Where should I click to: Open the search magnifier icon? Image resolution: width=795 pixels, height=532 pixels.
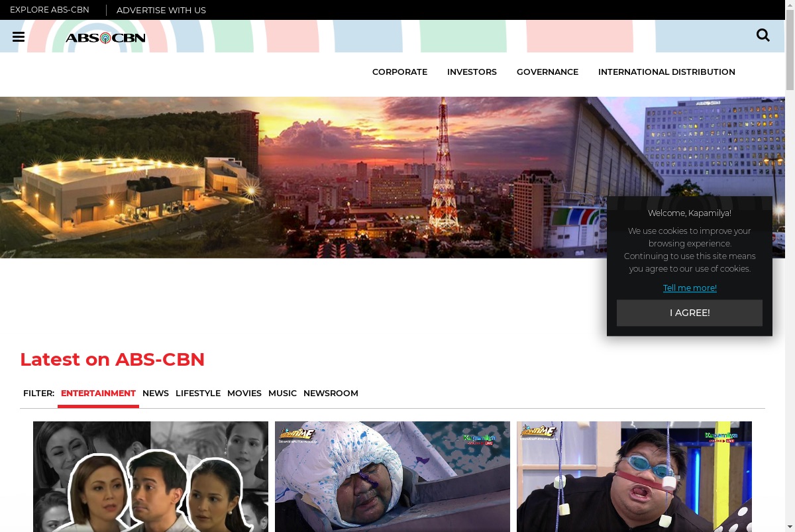(763, 35)
